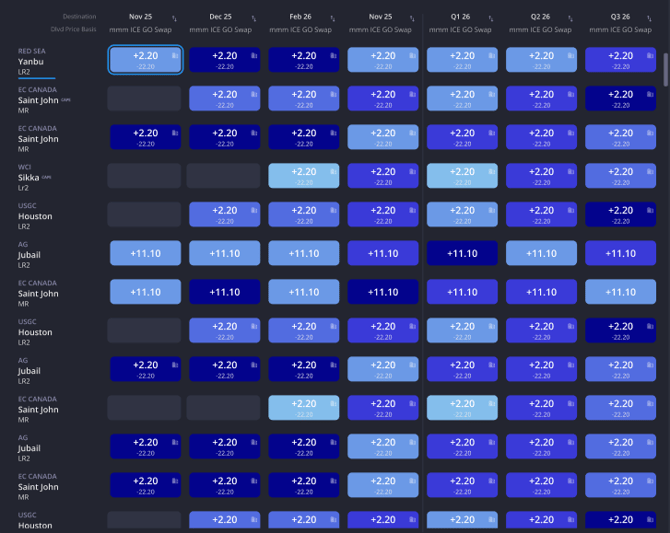Screen dimensions: 670x533
Task: Click the Sikka Q1 26 price cell
Action: (462, 176)
